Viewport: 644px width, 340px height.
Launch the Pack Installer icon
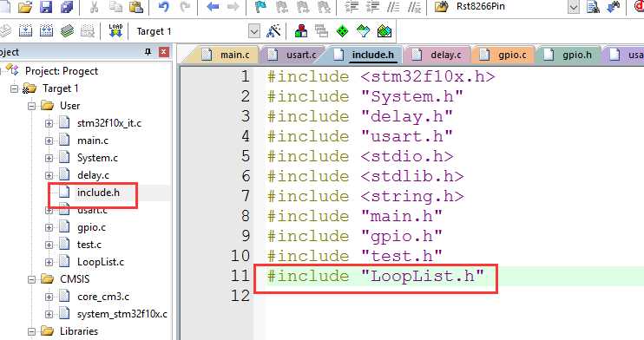(384, 31)
